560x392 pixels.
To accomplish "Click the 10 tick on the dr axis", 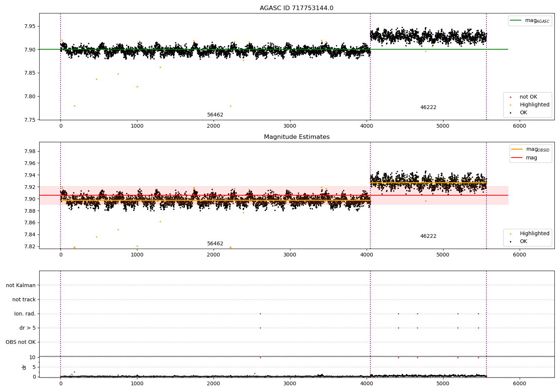I will pyautogui.click(x=32, y=357).
